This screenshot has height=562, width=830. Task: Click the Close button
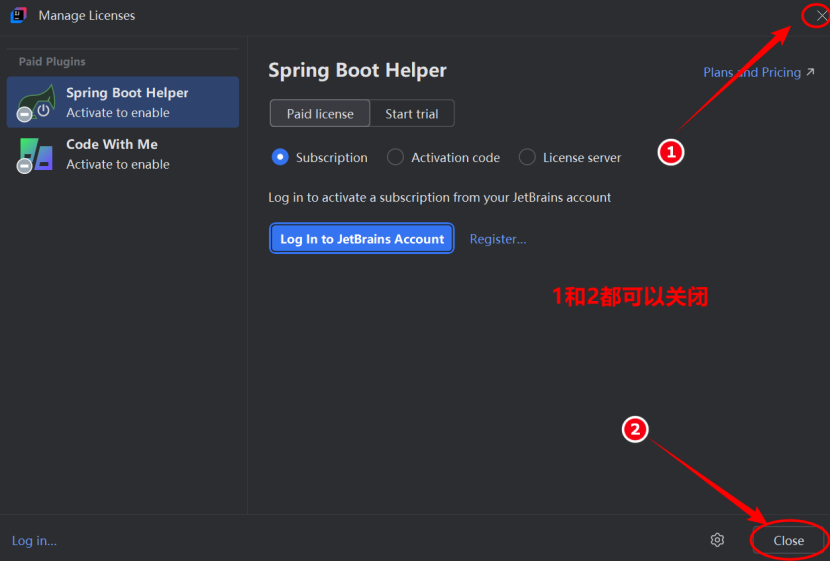pyautogui.click(x=788, y=540)
